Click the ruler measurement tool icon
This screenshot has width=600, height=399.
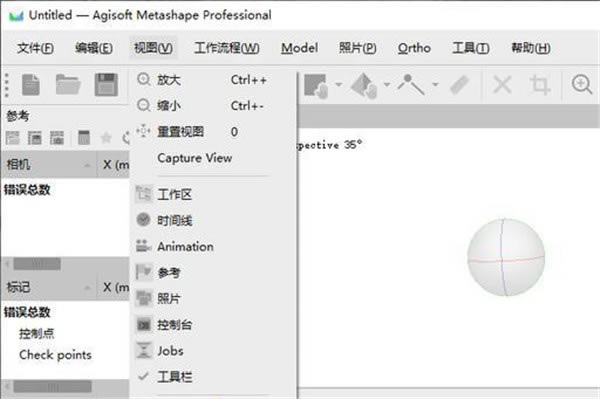[460, 85]
